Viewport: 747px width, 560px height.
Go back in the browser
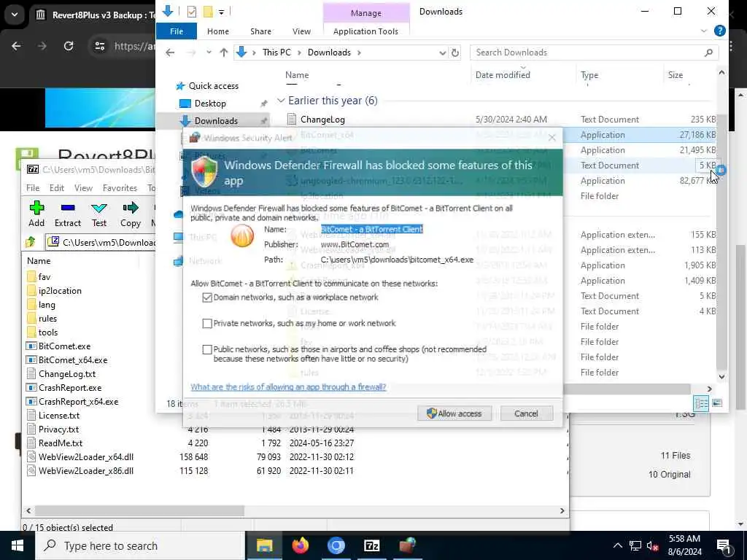[x=16, y=46]
